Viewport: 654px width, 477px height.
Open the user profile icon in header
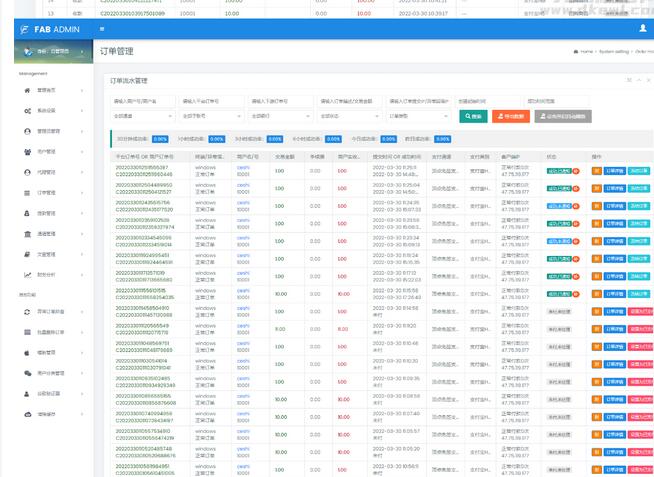(x=643, y=28)
